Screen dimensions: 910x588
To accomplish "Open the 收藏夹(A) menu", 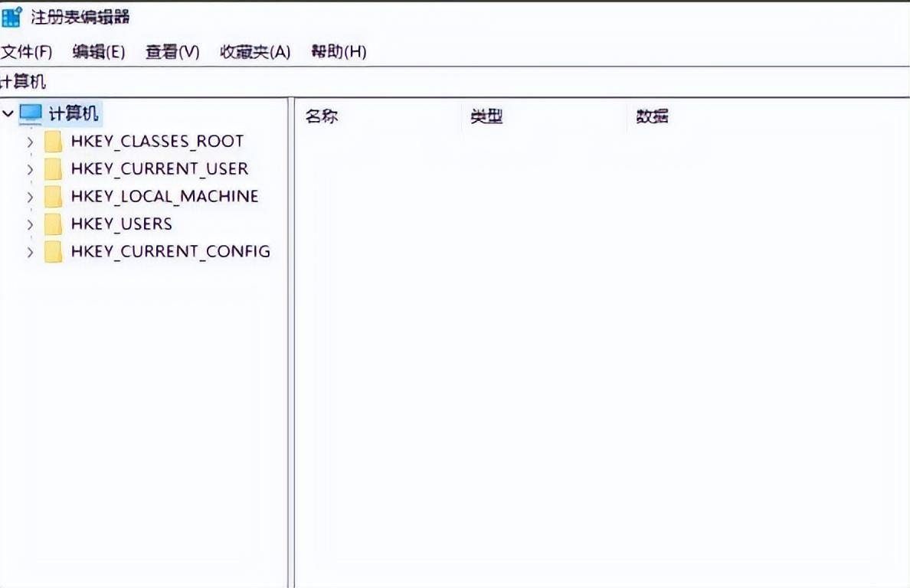I will (255, 52).
